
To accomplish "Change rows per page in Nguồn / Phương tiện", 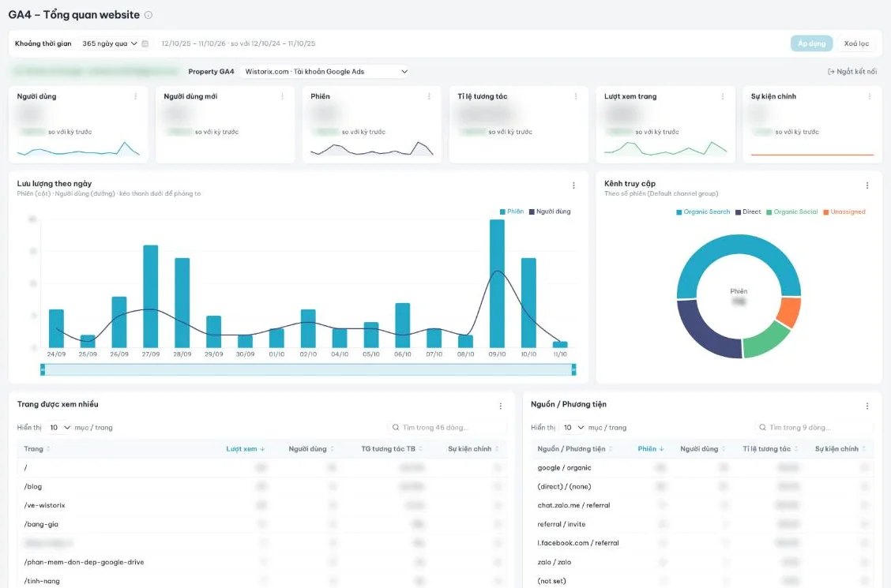I will (573, 427).
